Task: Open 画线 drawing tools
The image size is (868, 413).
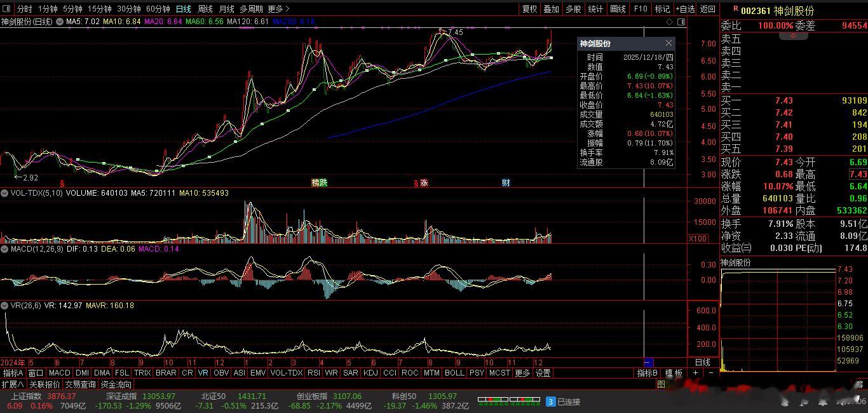Action: click(618, 9)
